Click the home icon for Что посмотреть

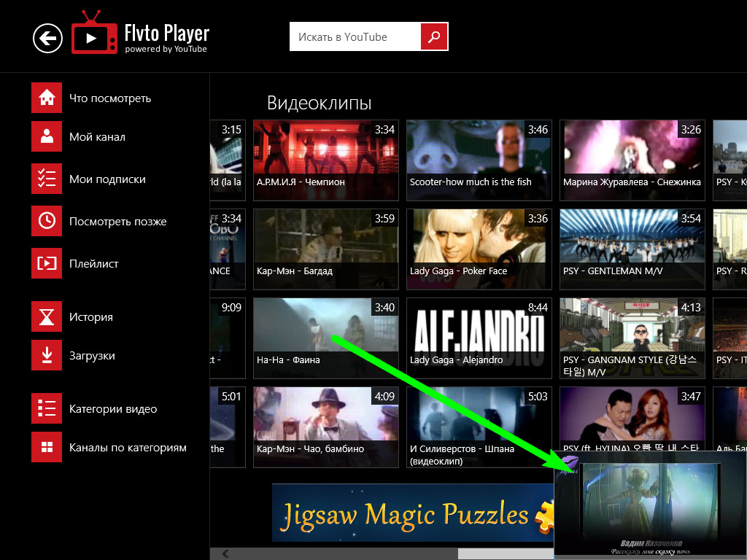47,98
